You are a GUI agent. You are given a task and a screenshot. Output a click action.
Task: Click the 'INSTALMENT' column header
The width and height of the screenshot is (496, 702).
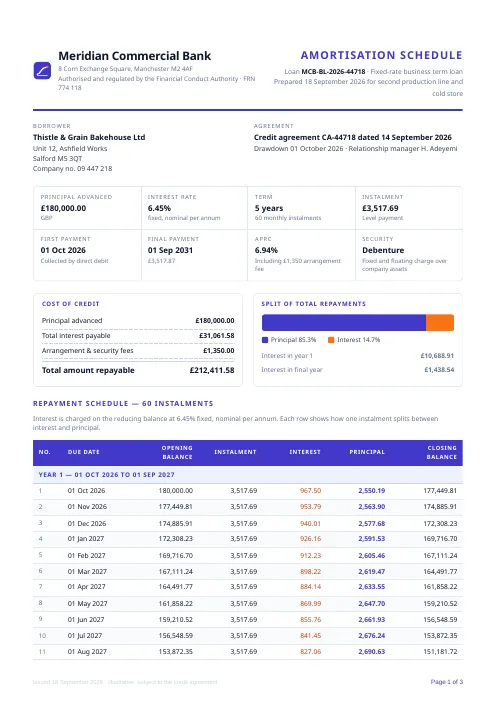[x=235, y=452]
